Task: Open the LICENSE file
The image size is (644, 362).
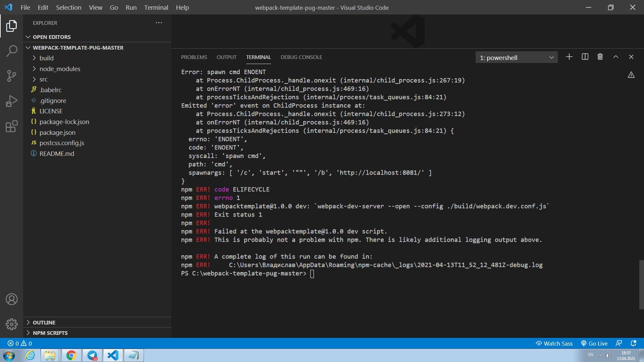Action: pos(97,111)
